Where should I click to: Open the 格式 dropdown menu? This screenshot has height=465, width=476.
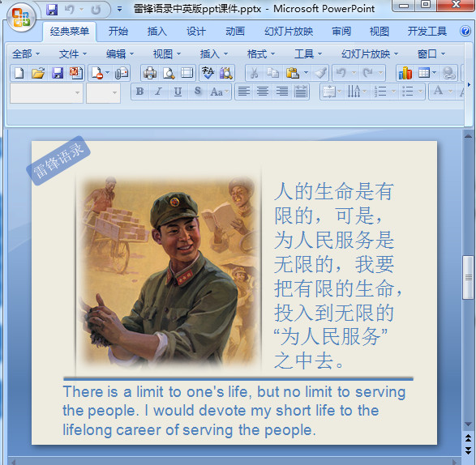[x=261, y=54]
